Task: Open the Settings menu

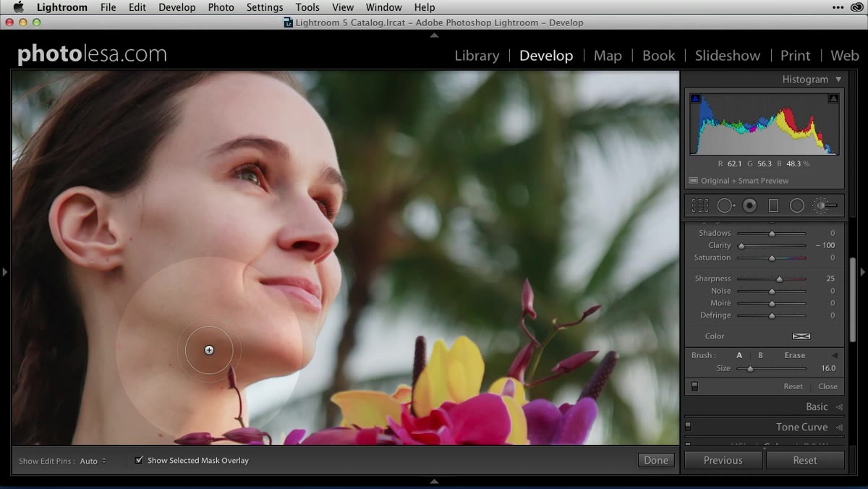Action: 265,7
